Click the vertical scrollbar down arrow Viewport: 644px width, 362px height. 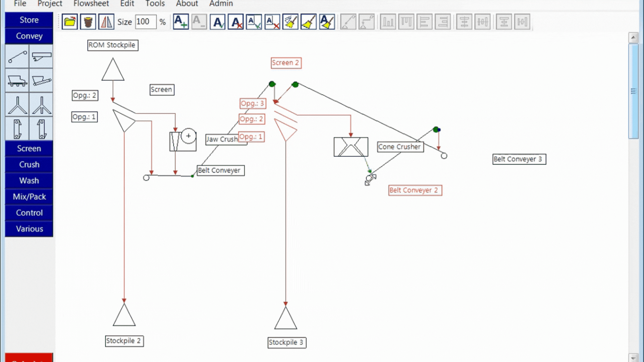click(x=633, y=358)
